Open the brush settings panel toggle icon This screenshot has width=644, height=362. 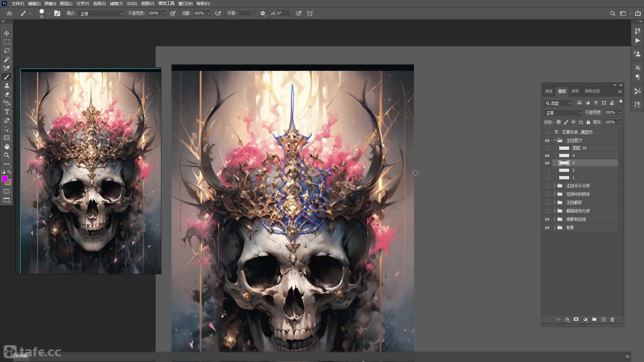click(57, 13)
